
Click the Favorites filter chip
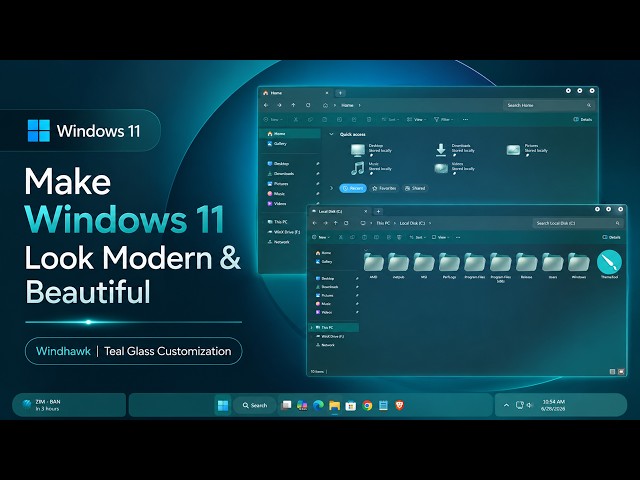384,188
